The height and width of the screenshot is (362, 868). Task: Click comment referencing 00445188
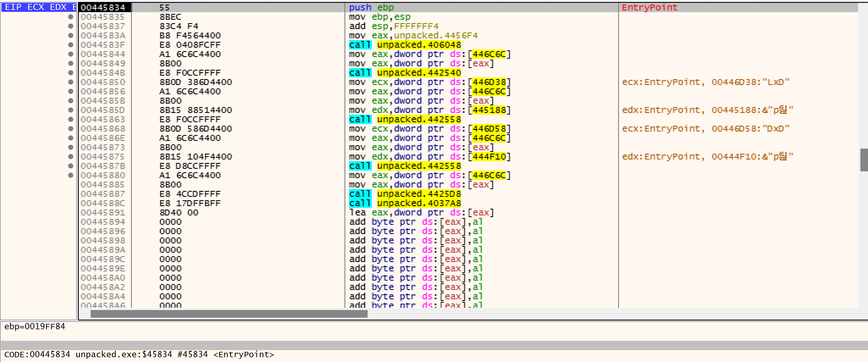pos(708,110)
